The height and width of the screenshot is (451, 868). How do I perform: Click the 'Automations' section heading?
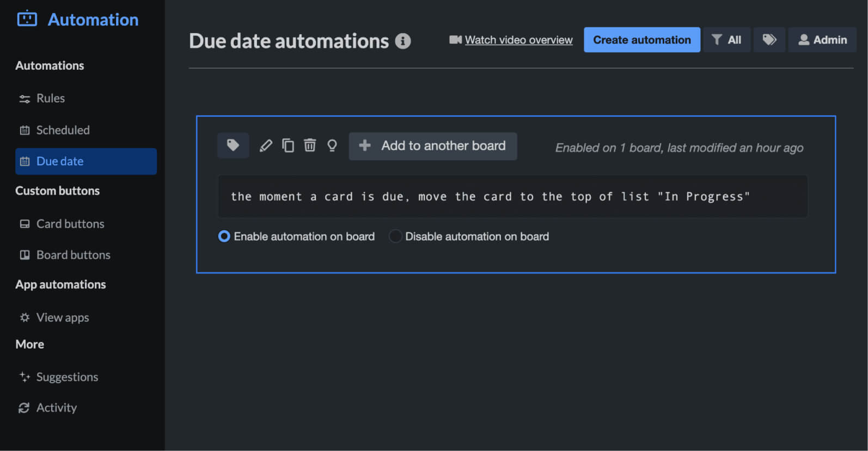(x=50, y=65)
